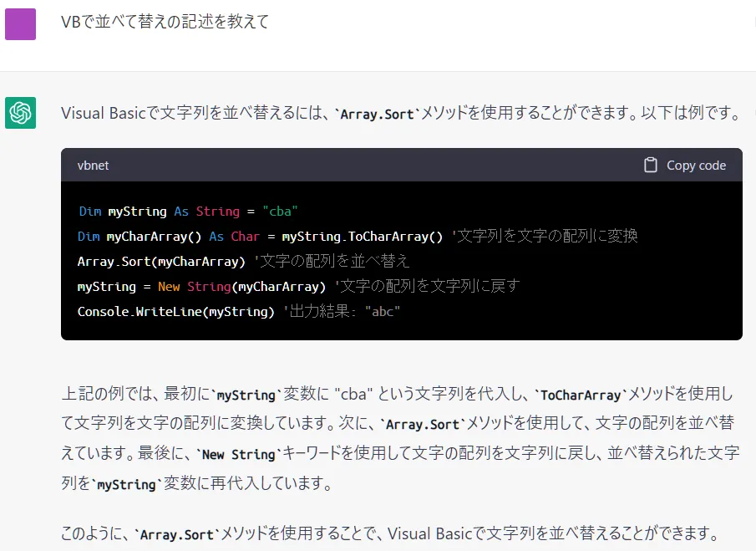This screenshot has height=551, width=756.
Task: Click the Array.Sort(myCharArray) code line
Action: [161, 262]
